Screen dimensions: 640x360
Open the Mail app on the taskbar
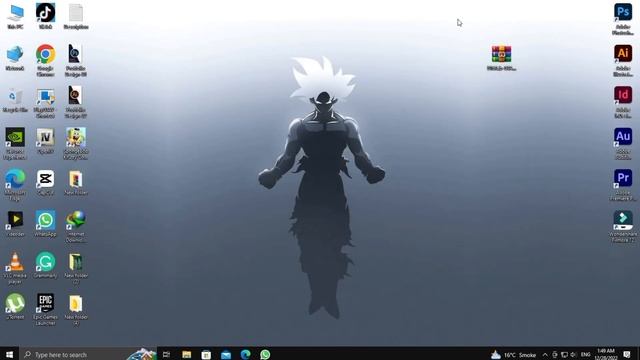pos(226,354)
